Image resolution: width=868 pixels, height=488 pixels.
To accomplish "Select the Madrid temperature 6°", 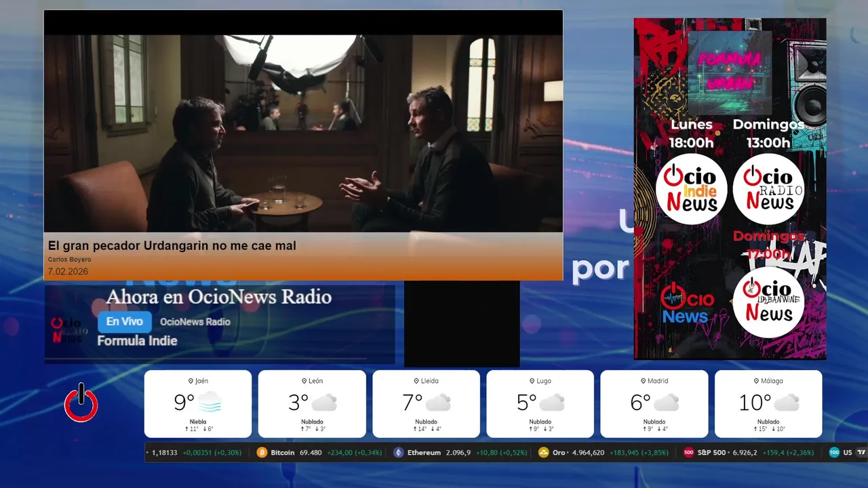I will point(640,403).
